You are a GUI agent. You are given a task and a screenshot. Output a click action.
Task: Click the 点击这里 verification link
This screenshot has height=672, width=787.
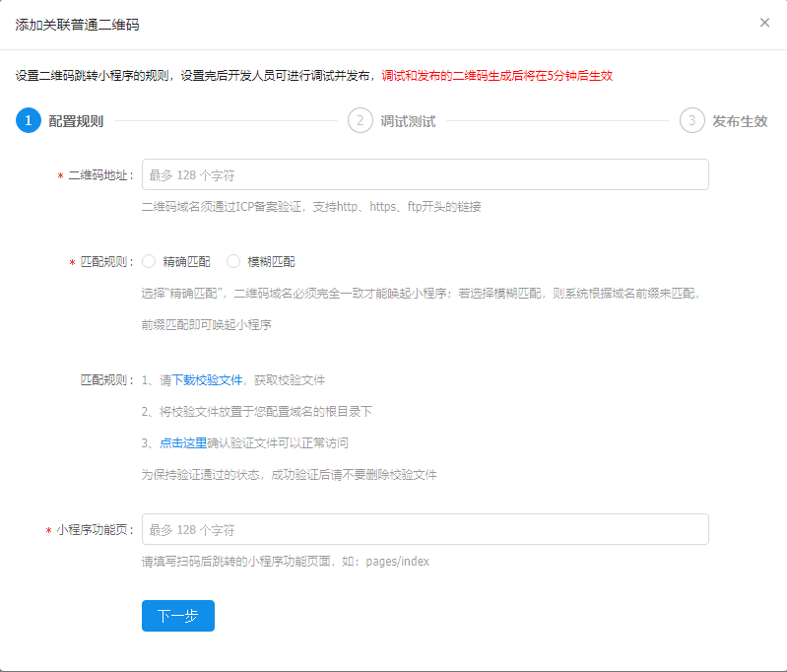183,443
